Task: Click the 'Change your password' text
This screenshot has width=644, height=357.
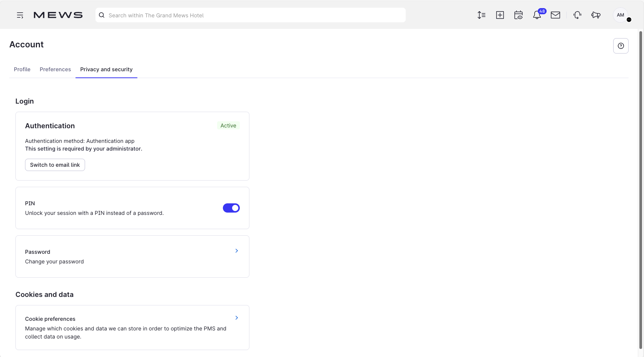Action: point(54,261)
